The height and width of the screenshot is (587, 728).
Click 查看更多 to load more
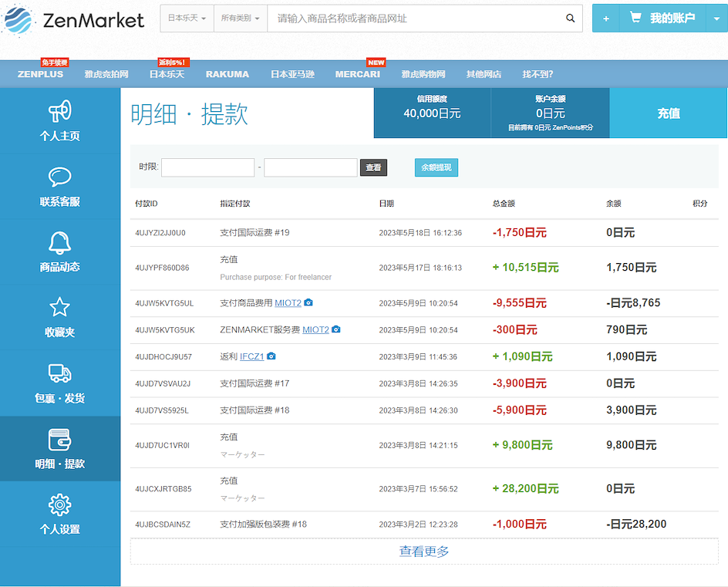click(424, 552)
